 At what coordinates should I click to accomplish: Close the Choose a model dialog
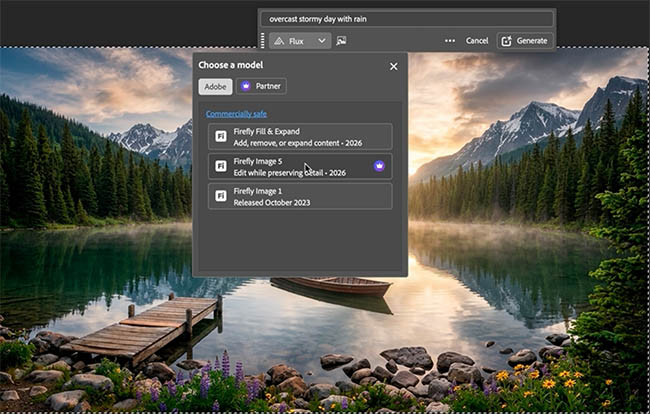(x=393, y=66)
